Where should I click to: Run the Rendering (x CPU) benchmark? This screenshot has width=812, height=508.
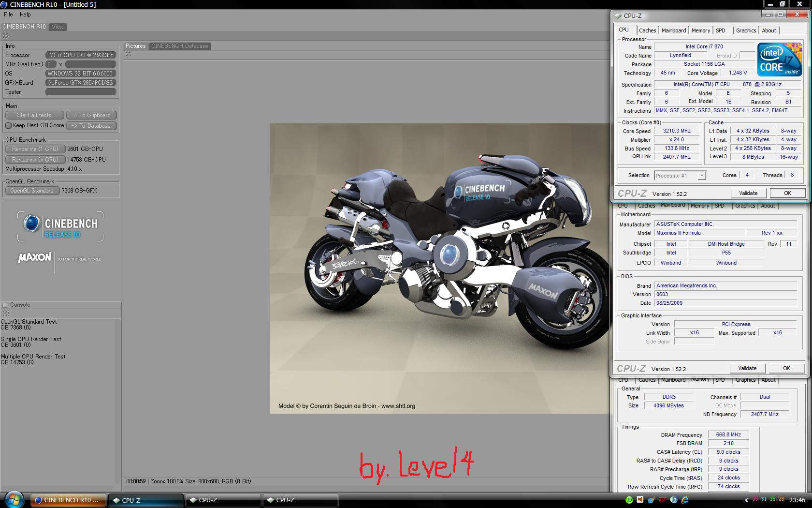[x=35, y=160]
